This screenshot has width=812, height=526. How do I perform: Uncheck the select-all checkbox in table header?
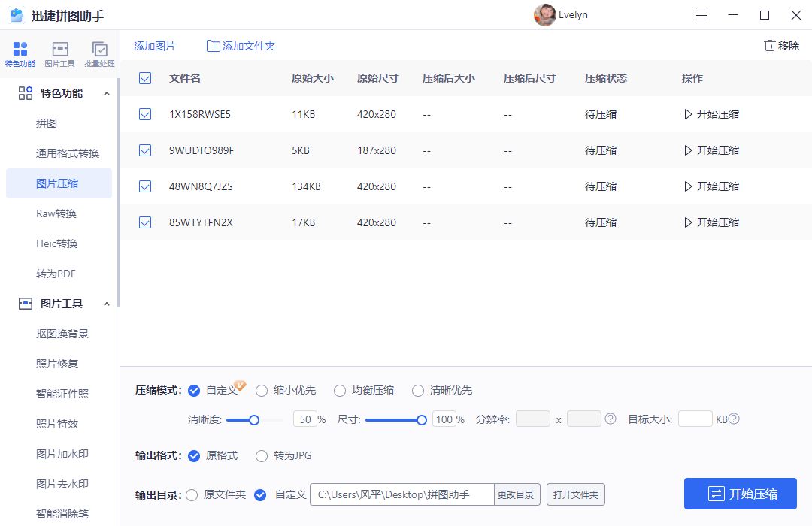click(144, 77)
